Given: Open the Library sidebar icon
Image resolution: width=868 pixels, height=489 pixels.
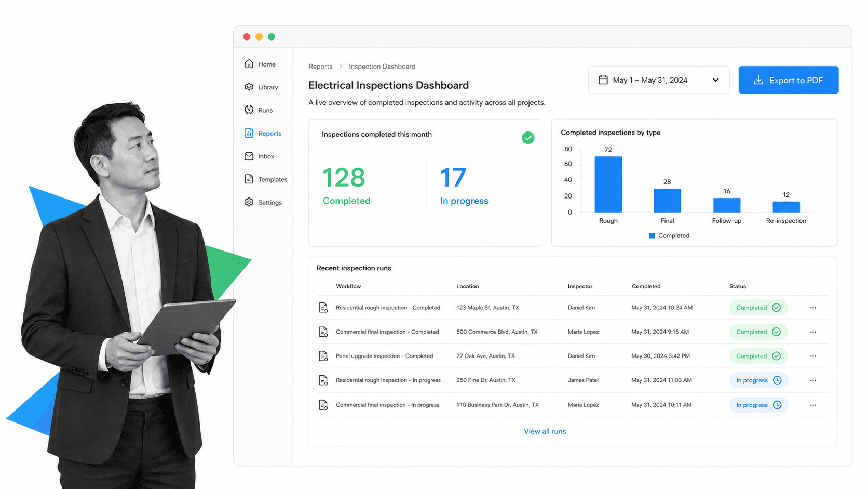Looking at the screenshot, I should pyautogui.click(x=249, y=87).
